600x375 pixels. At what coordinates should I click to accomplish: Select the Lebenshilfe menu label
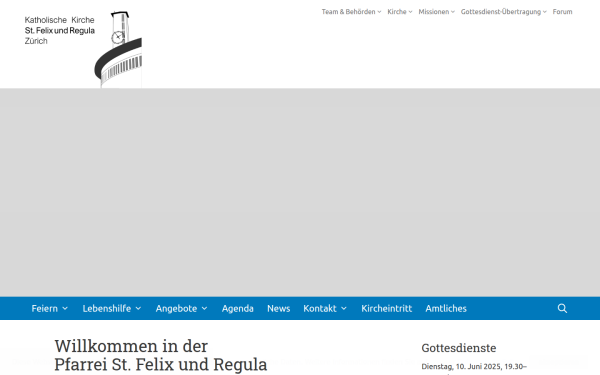click(x=107, y=308)
